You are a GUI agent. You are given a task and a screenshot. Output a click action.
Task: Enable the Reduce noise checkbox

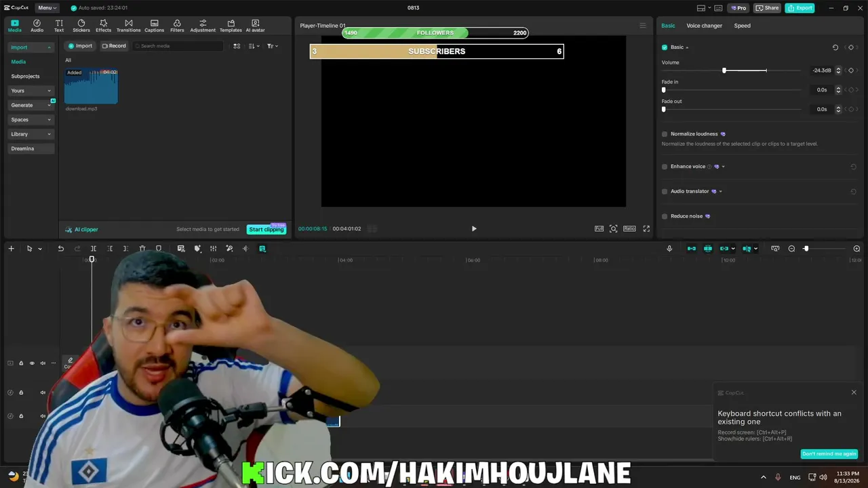click(x=665, y=216)
